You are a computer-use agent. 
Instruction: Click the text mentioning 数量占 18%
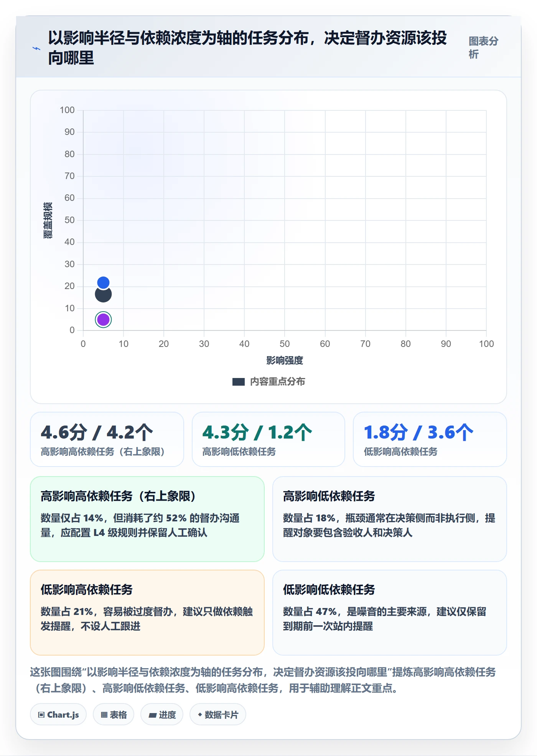point(389,525)
